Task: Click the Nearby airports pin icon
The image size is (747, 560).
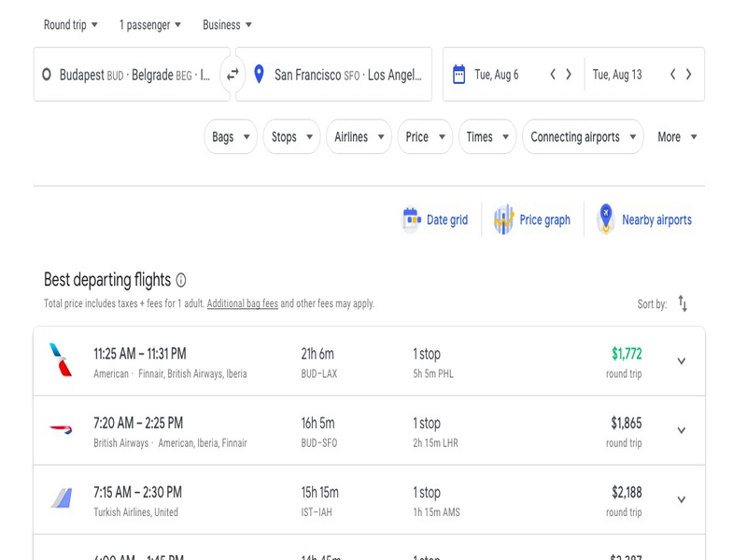Action: pos(605,218)
